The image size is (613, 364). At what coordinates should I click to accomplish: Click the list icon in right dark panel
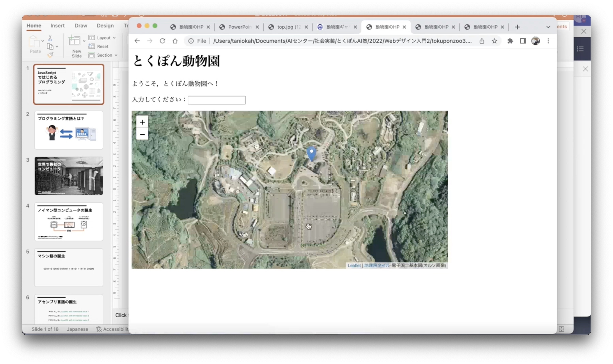pos(580,49)
